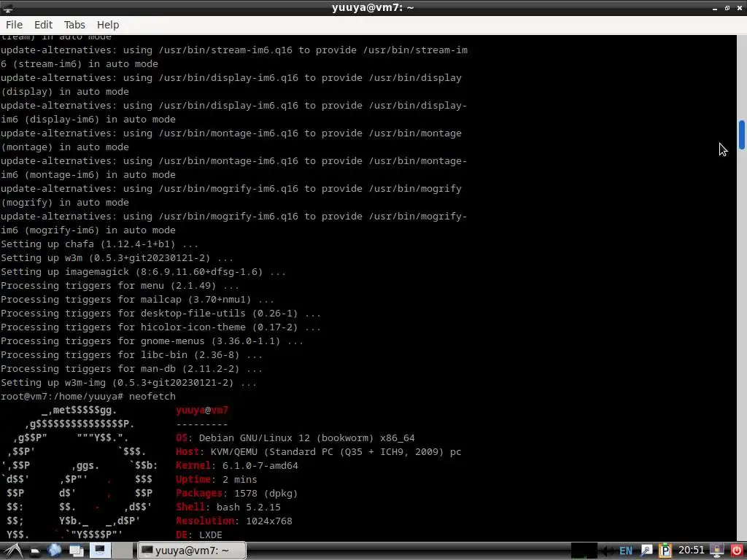The height and width of the screenshot is (560, 747).
Task: Click the 'Setting up chafa (1.12.4-1+b1)' line
Action: pyautogui.click(x=99, y=244)
